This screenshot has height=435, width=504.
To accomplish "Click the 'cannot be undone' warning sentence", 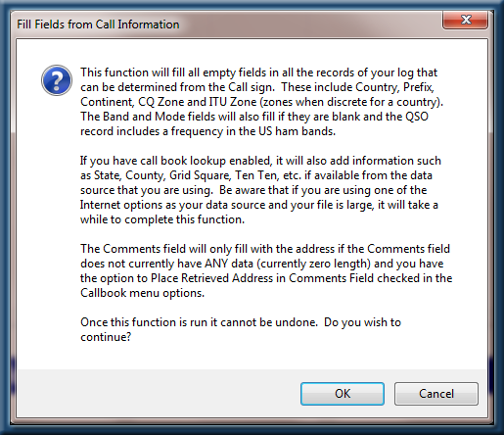I will (x=199, y=322).
